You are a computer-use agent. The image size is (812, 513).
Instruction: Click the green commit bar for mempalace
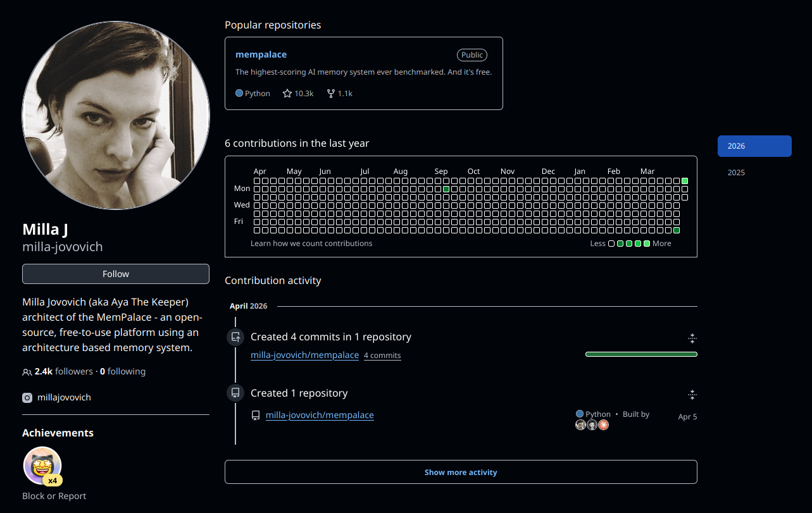(x=641, y=354)
